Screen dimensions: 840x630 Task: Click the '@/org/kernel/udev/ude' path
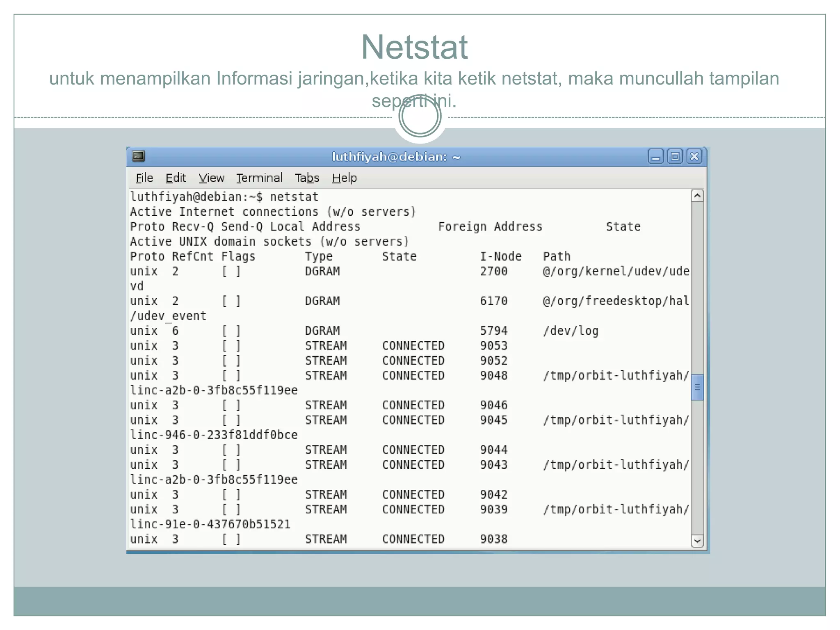616,271
